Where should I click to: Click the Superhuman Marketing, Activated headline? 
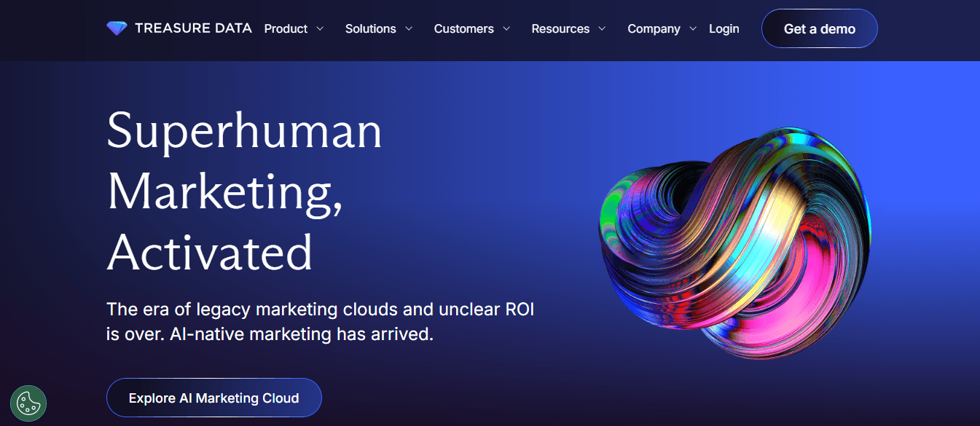tap(244, 192)
